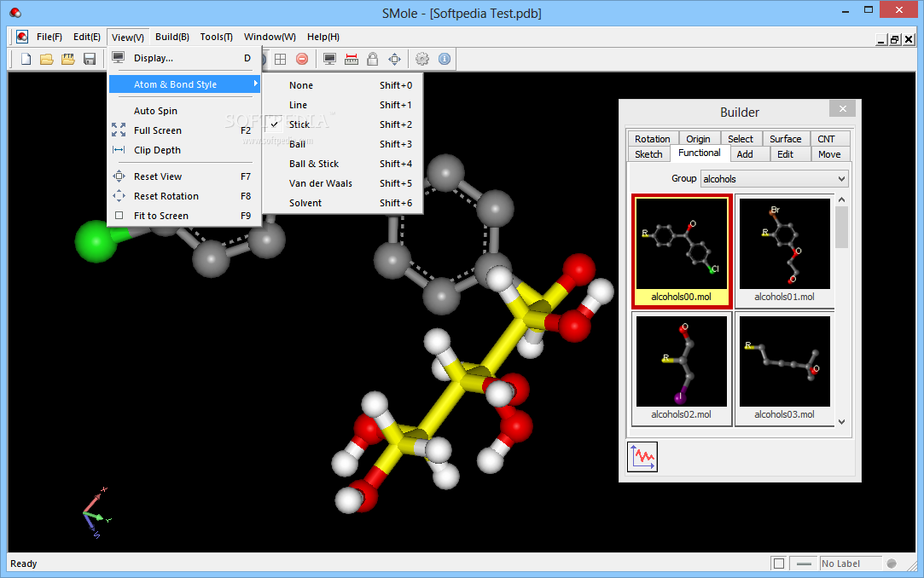924x578 pixels.
Task: Open File(F) menu
Action: (x=49, y=37)
